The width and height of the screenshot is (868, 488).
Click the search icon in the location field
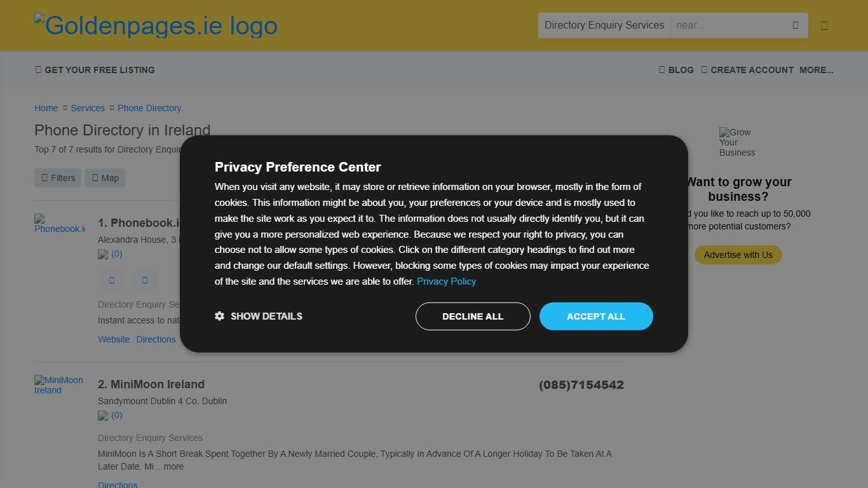coord(795,25)
